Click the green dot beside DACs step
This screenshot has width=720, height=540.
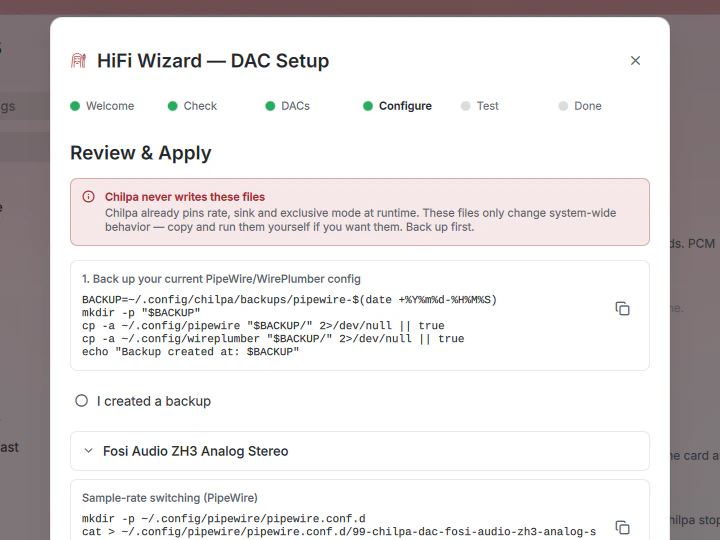[270, 106]
